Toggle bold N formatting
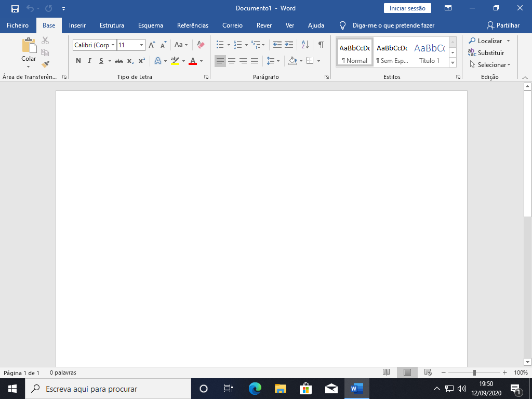Viewport: 532px width, 399px height. (x=78, y=61)
